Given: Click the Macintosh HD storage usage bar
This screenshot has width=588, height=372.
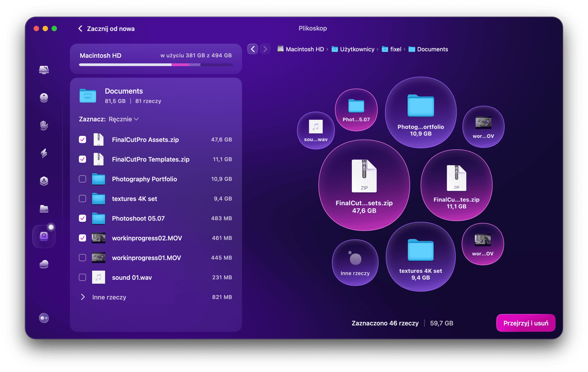Looking at the screenshot, I should 156,65.
